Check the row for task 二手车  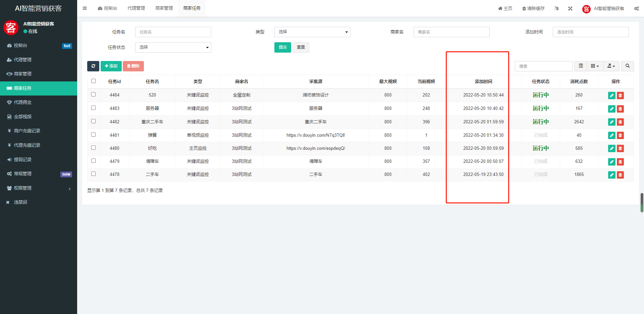coord(93,174)
